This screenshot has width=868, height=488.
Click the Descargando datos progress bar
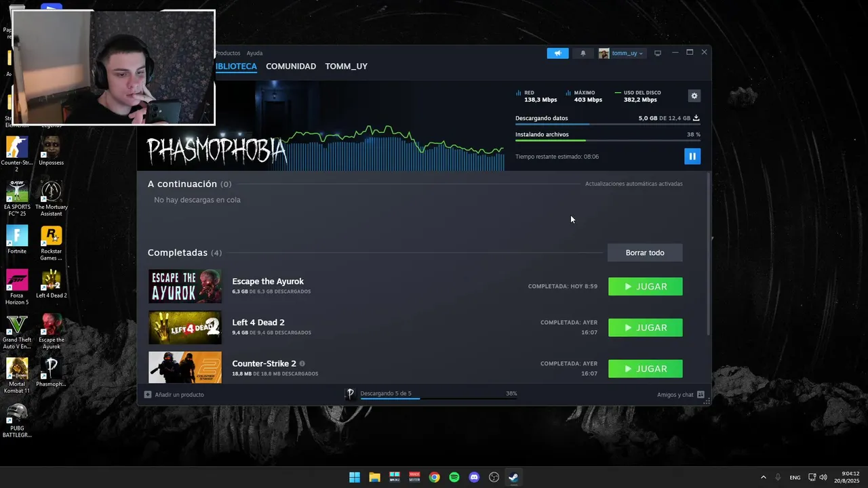click(608, 125)
